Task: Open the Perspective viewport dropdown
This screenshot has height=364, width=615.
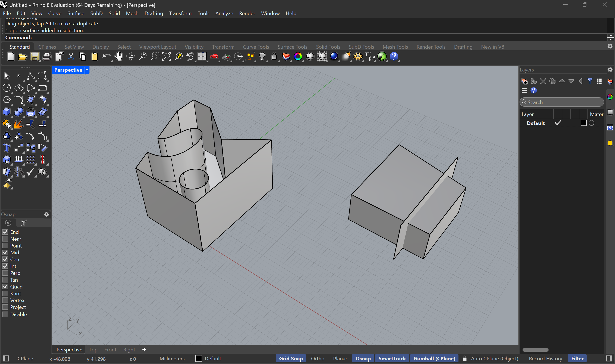Action: pyautogui.click(x=87, y=70)
